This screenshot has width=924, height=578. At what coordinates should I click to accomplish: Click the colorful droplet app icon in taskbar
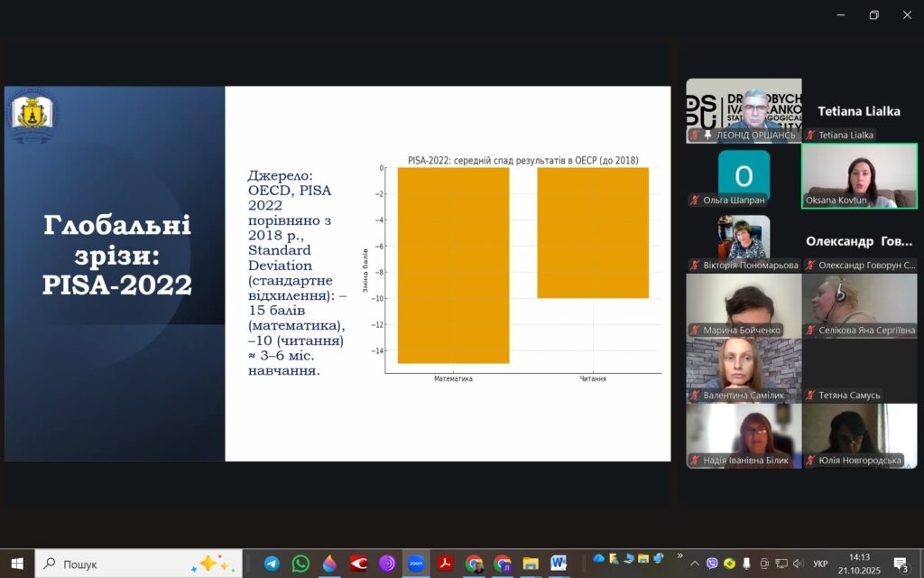tap(329, 564)
